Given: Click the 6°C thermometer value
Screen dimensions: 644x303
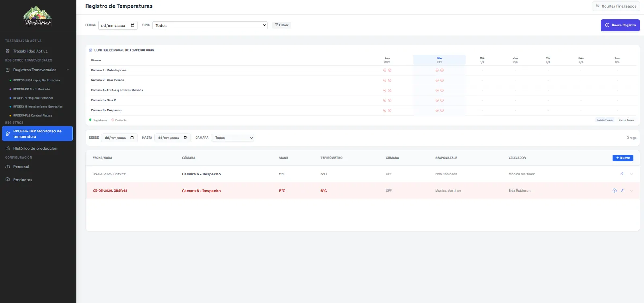Looking at the screenshot, I should (324, 191).
